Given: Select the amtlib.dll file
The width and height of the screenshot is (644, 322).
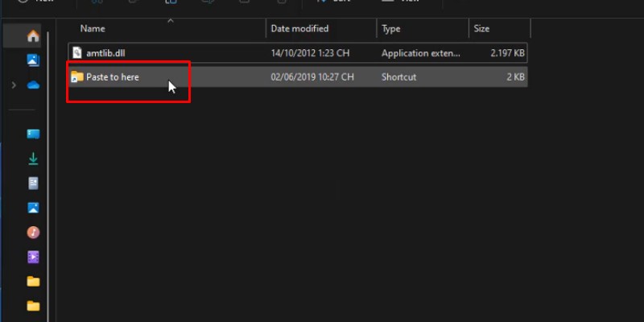Looking at the screenshot, I should pos(105,53).
